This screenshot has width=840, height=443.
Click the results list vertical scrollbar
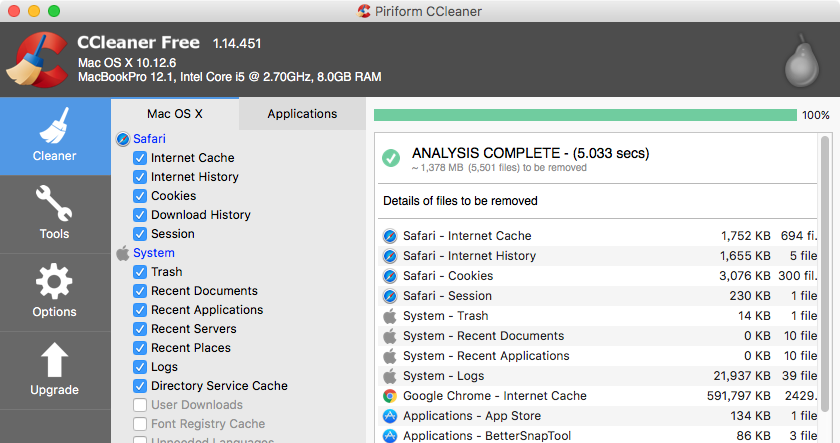click(825, 273)
